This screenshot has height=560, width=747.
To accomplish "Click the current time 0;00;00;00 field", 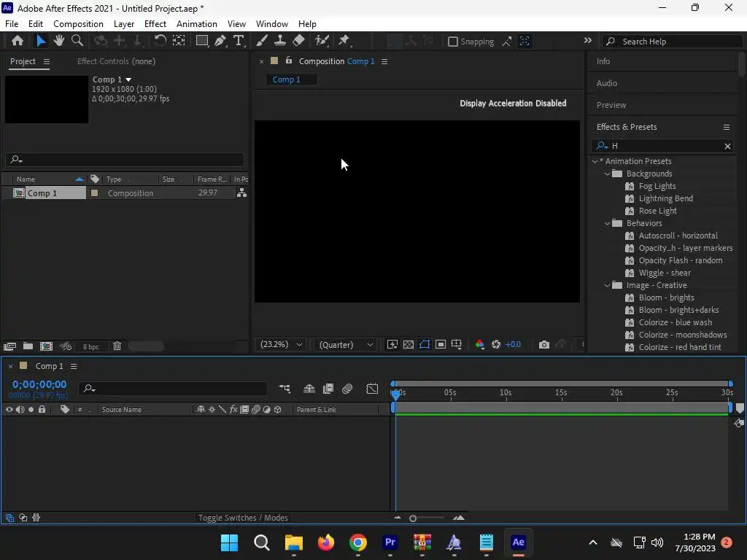I will (39, 384).
